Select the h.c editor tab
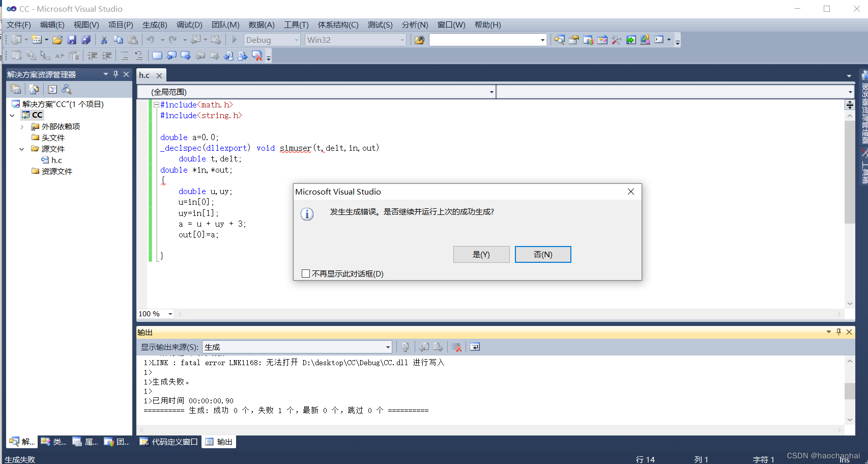Screen dimensions: 868x464 (x=144, y=75)
